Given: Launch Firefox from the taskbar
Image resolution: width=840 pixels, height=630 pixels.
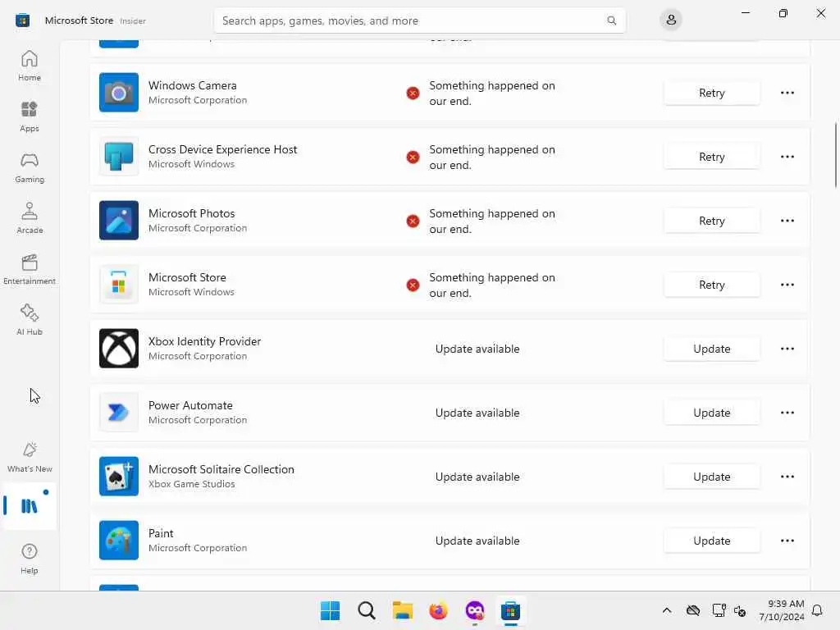Looking at the screenshot, I should pos(438,610).
